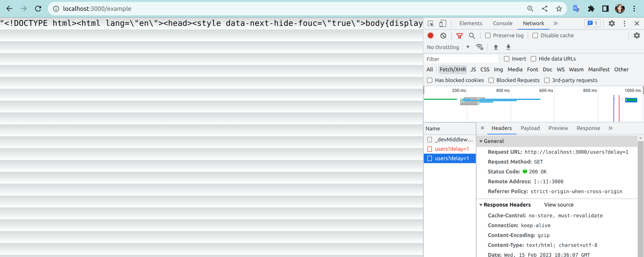This screenshot has width=644, height=257.
Task: Open Google Translate extension
Action: click(576, 9)
